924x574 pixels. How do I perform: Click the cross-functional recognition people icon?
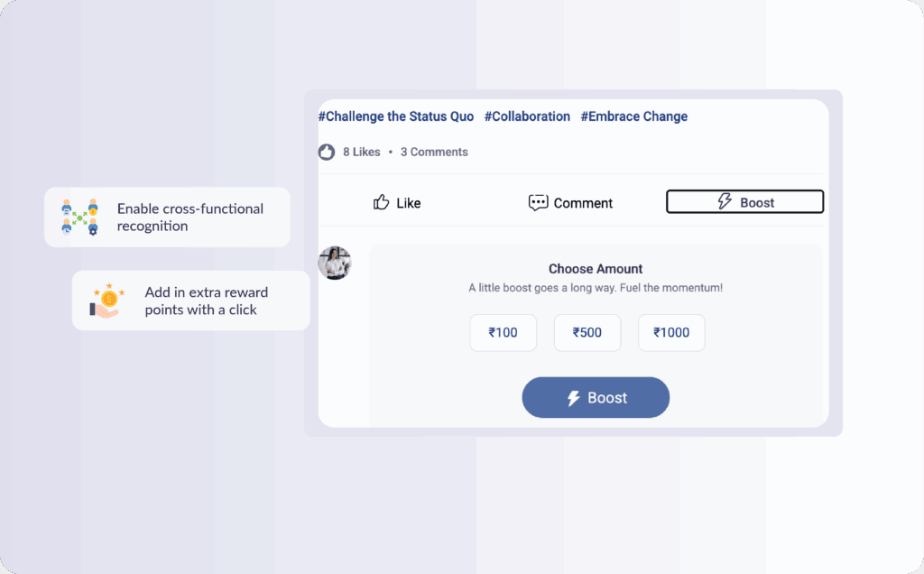tap(79, 218)
